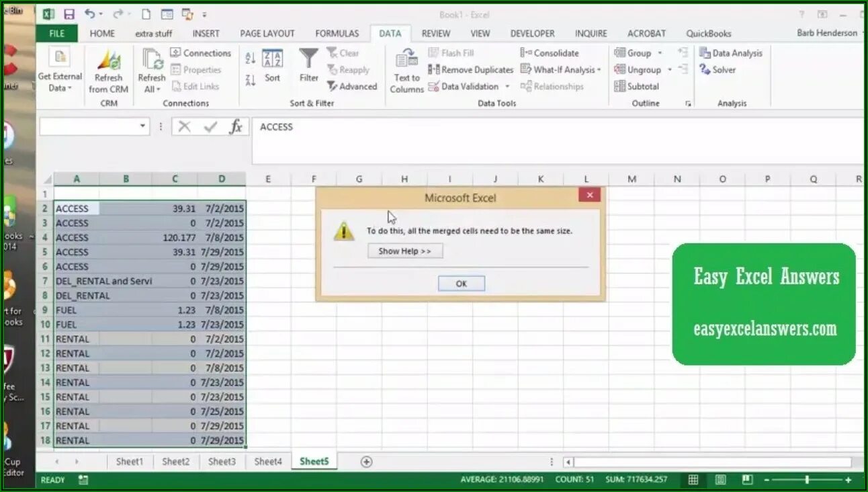Open Data Analysis tool
Image resolution: width=868 pixels, height=492 pixels.
pyautogui.click(x=731, y=53)
